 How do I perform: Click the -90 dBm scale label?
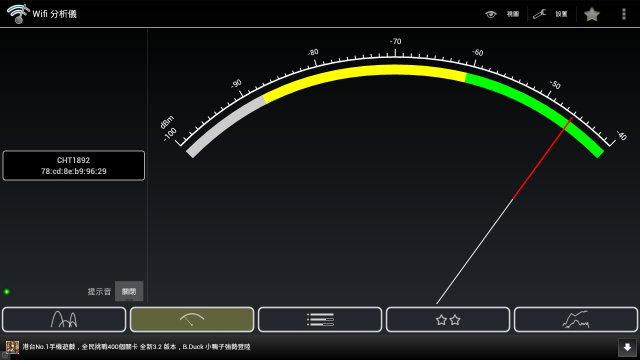236,84
